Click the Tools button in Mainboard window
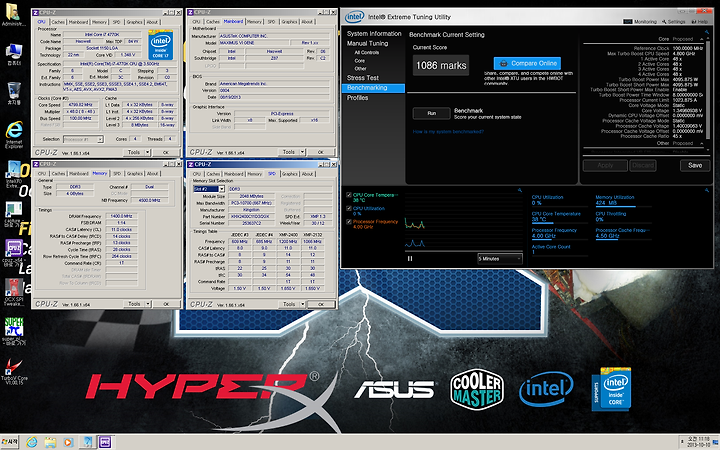 (289, 152)
